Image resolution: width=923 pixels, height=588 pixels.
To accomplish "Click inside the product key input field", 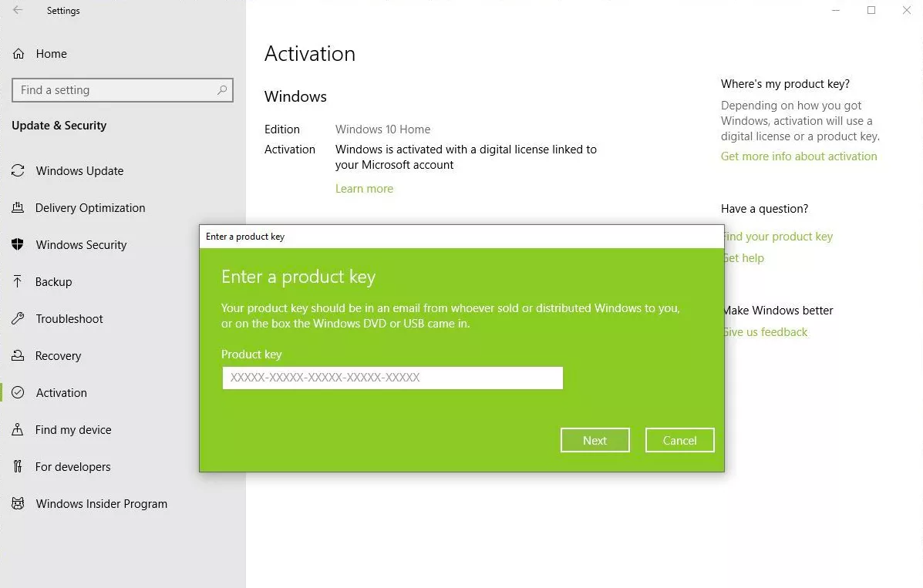I will (x=392, y=378).
